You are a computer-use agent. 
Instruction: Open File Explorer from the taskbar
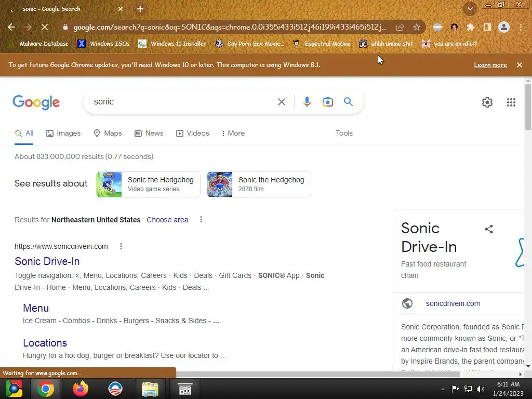150,389
